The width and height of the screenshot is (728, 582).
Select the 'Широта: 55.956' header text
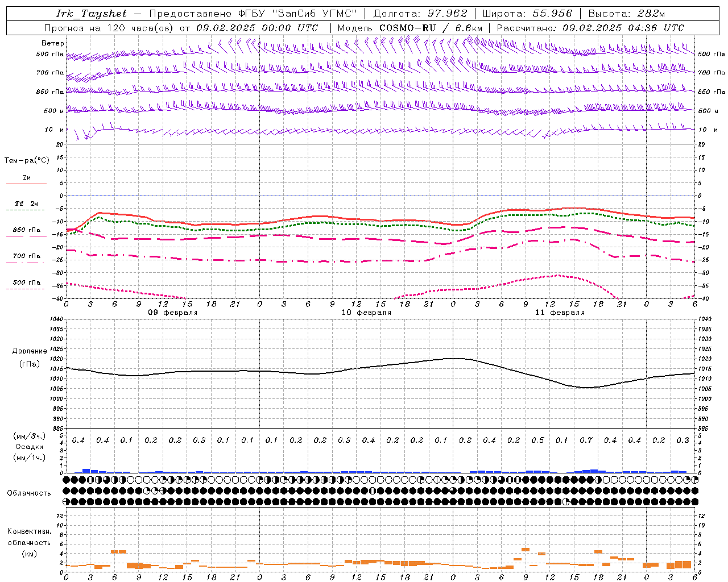pos(527,14)
